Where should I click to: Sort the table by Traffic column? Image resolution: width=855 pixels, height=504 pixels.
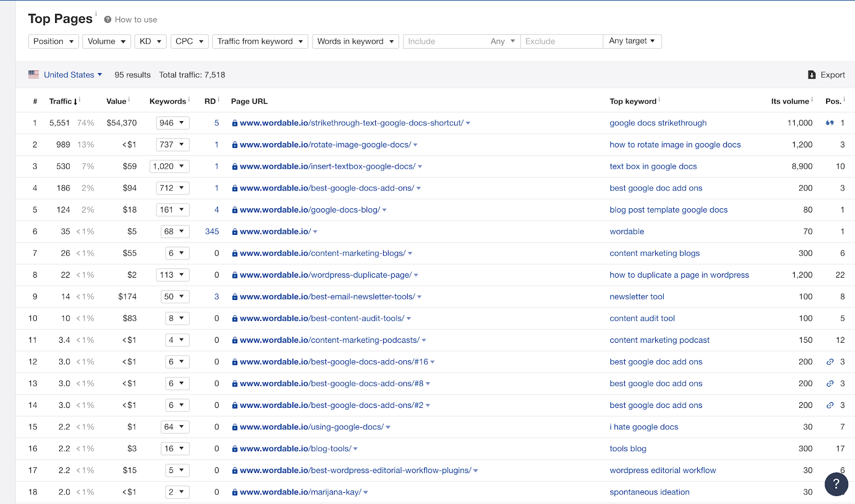pyautogui.click(x=63, y=101)
